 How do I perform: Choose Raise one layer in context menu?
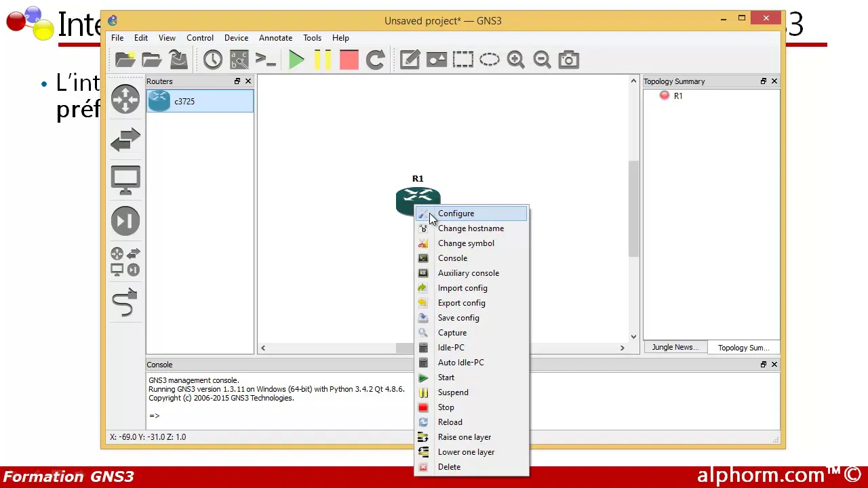coord(471,437)
